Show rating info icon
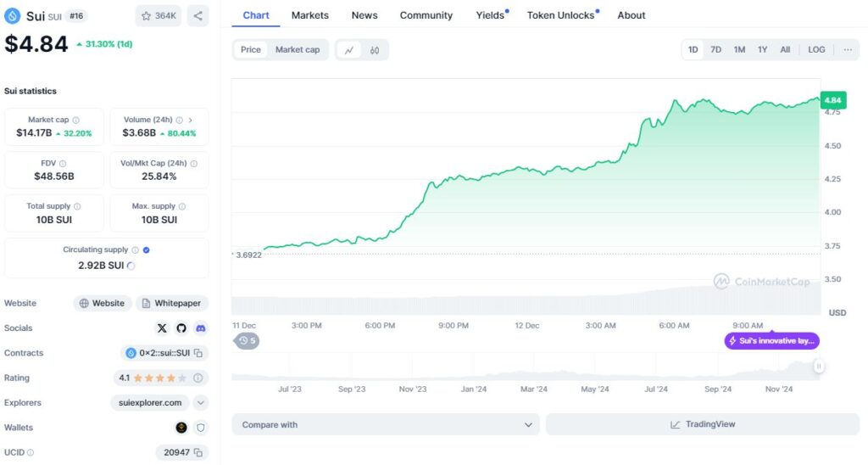Screen dimensions: 868x465 (x=198, y=378)
